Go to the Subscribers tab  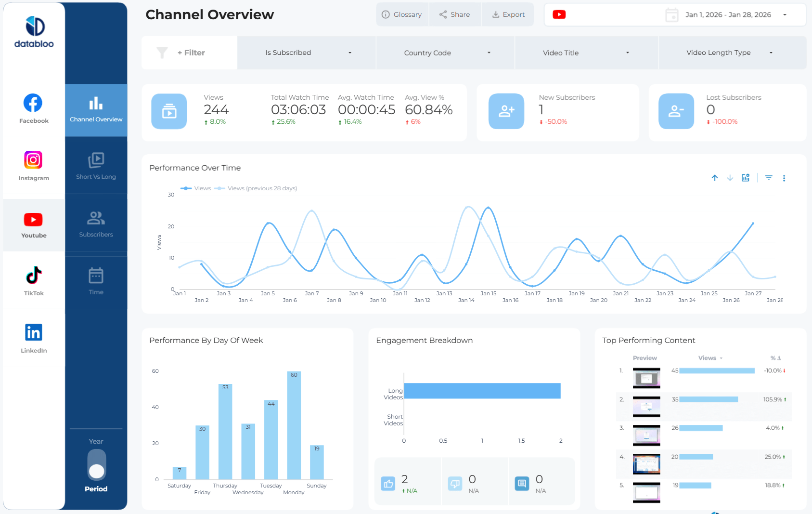96,224
